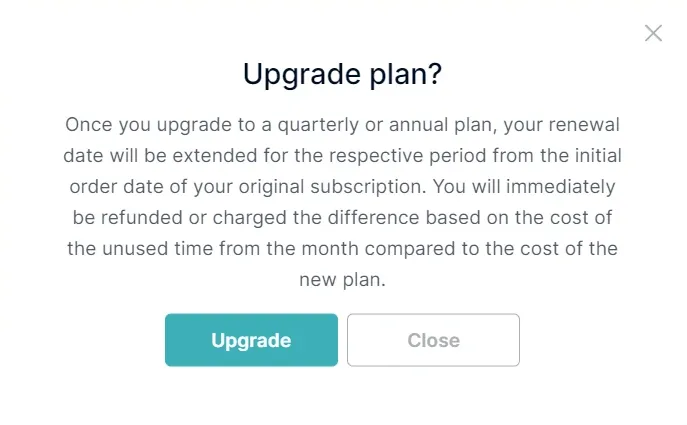Click the "Upgrade plan?" heading
This screenshot has height=425, width=687.
click(343, 75)
